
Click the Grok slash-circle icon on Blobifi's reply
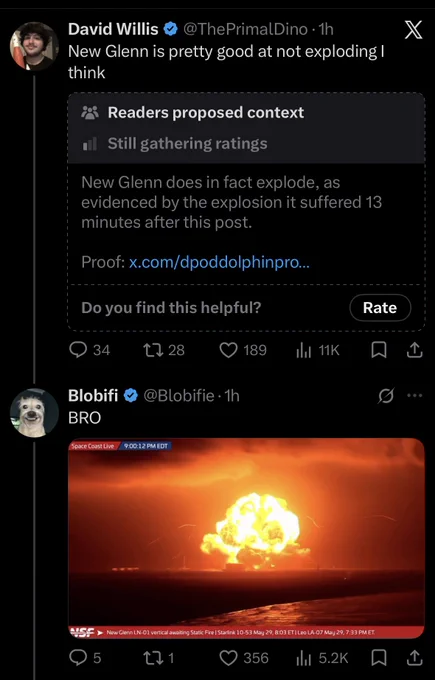point(386,395)
